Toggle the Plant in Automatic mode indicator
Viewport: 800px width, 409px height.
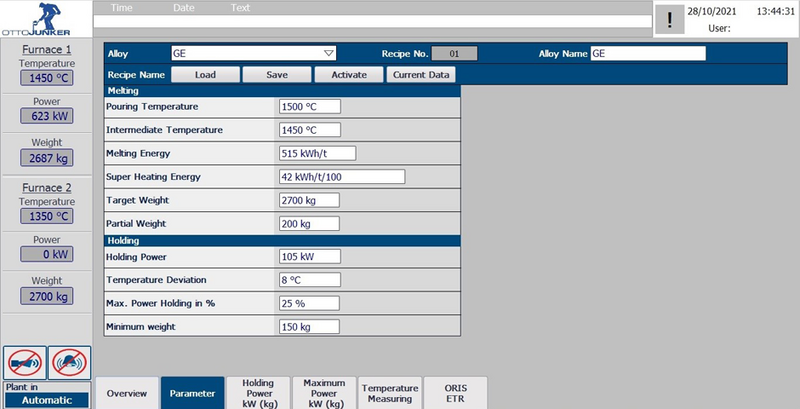[46, 399]
